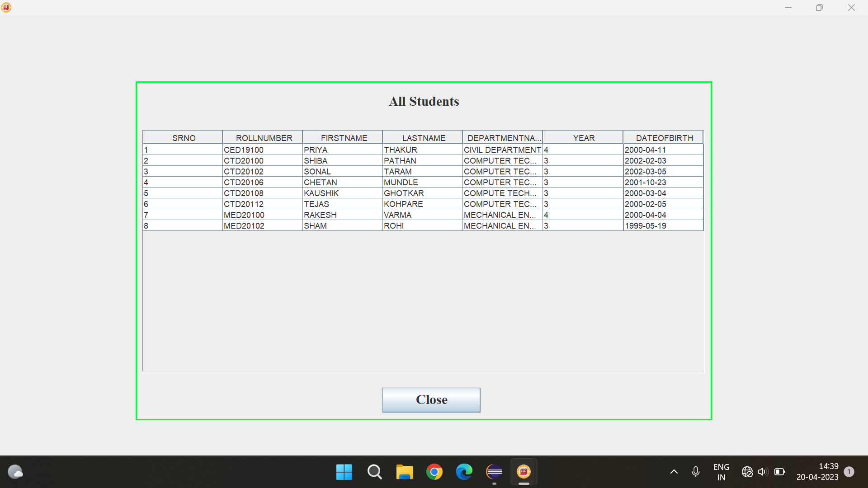Launch File Explorer from the taskbar
The height and width of the screenshot is (488, 868).
coord(404,472)
